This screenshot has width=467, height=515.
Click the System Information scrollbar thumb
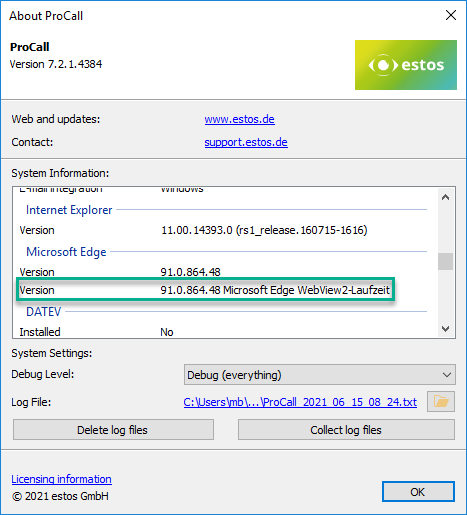[x=445, y=261]
